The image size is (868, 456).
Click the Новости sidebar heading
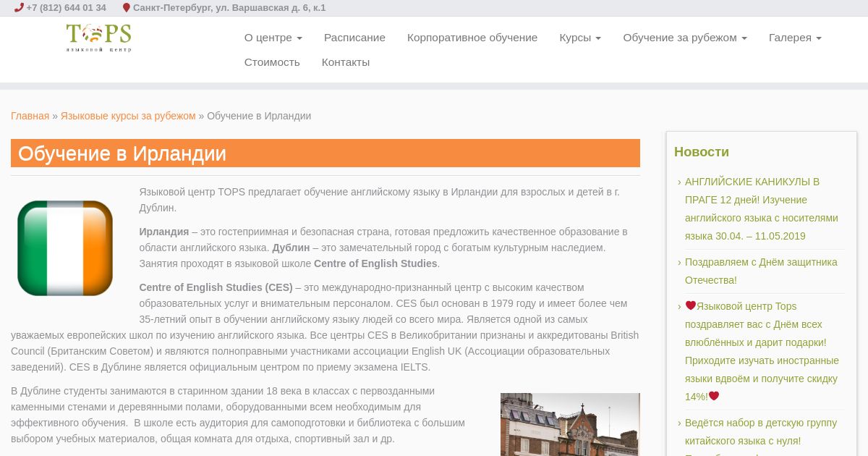point(702,152)
